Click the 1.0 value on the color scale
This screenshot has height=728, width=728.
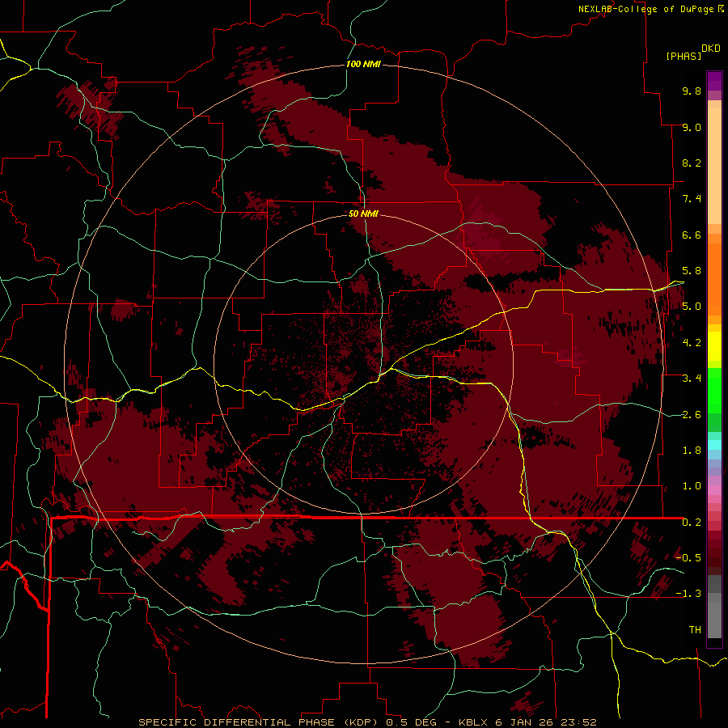[x=692, y=486]
